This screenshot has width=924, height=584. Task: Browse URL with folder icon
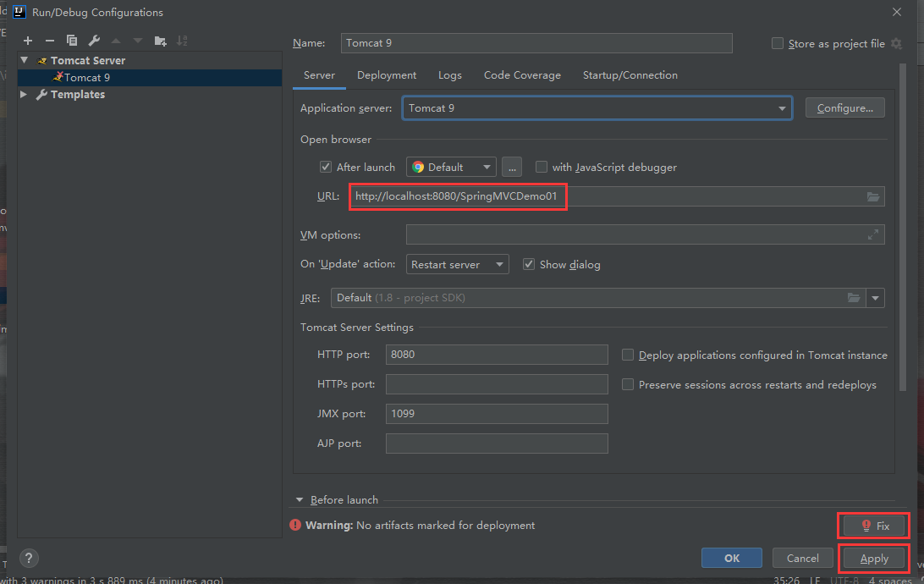tap(872, 196)
